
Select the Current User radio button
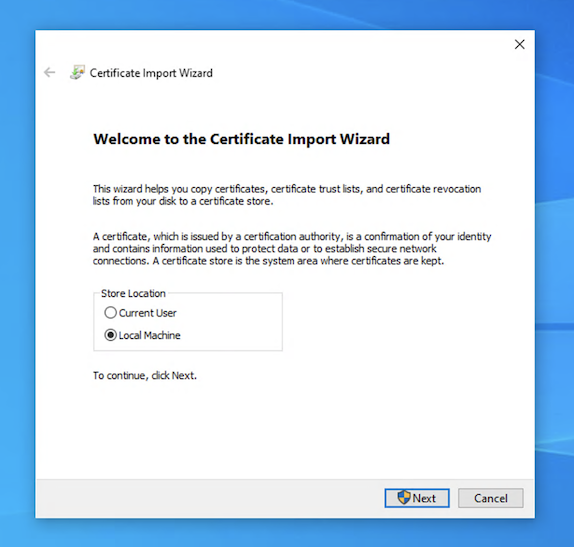[x=111, y=313]
